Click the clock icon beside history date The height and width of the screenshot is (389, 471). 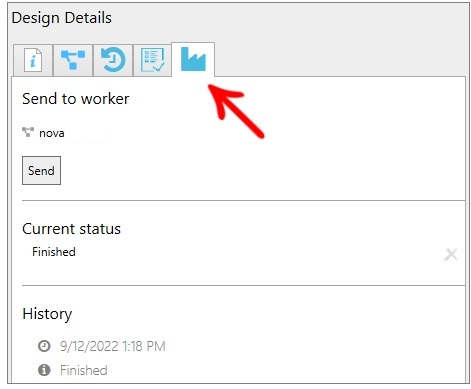[44, 346]
